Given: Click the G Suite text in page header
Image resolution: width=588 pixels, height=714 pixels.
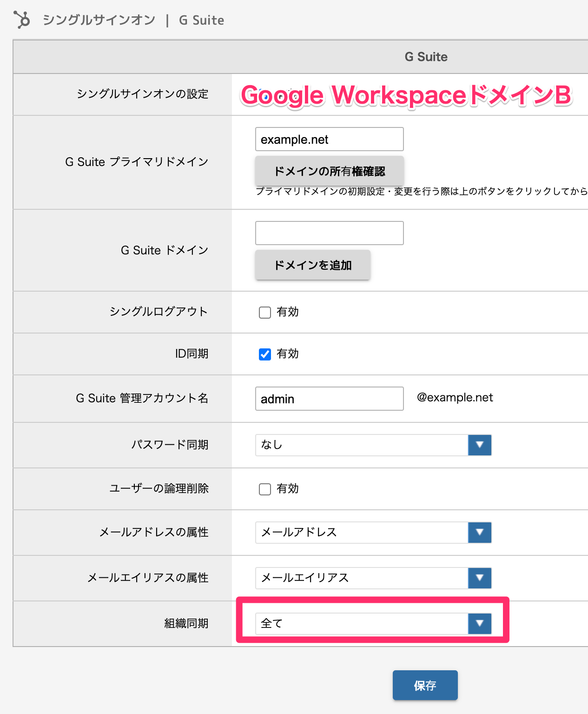Looking at the screenshot, I should pyautogui.click(x=201, y=20).
